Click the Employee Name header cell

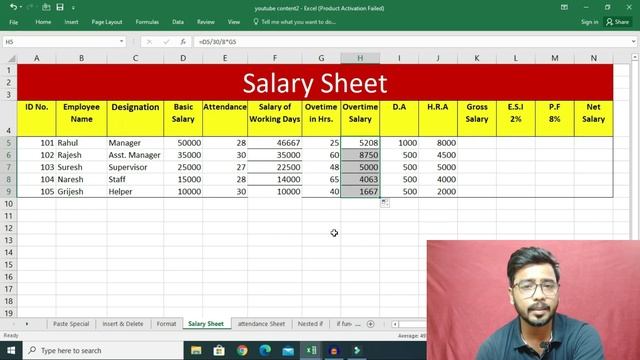pyautogui.click(x=81, y=118)
